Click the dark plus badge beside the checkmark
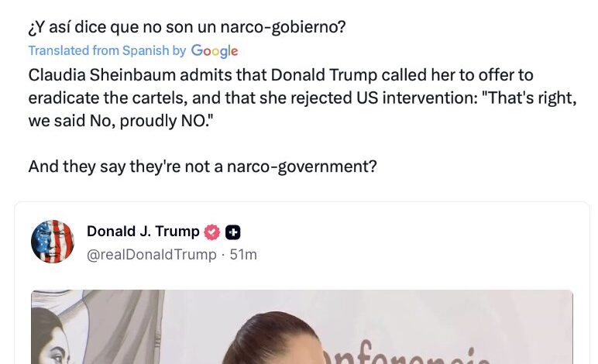 232,232
